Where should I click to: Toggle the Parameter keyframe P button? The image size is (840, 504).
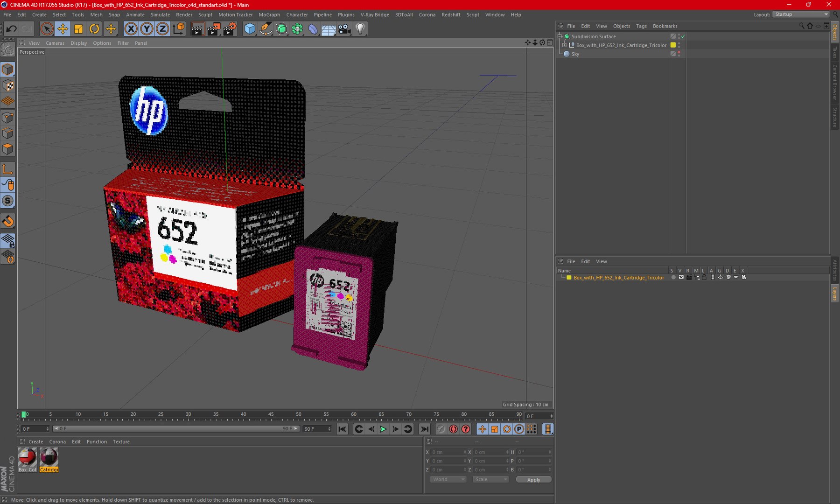coord(519,429)
